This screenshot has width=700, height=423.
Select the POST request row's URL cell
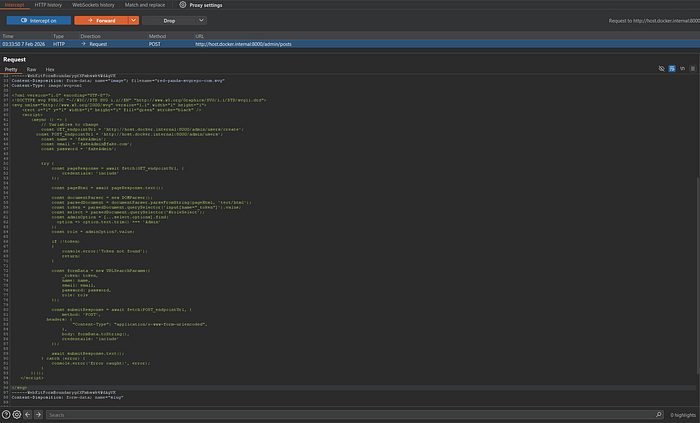click(x=243, y=44)
